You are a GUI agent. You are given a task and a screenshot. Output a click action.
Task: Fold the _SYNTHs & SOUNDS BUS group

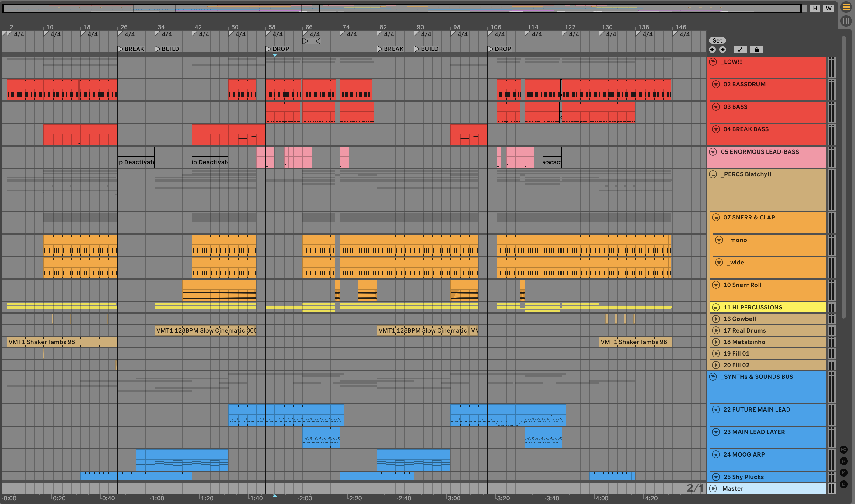[713, 377]
